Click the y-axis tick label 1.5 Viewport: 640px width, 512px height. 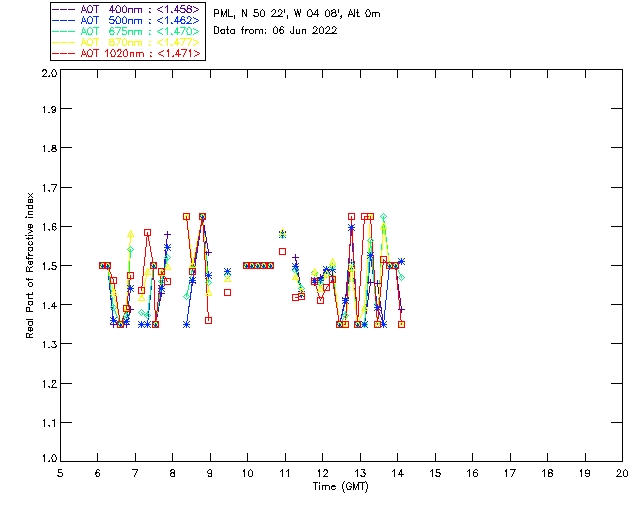click(49, 266)
